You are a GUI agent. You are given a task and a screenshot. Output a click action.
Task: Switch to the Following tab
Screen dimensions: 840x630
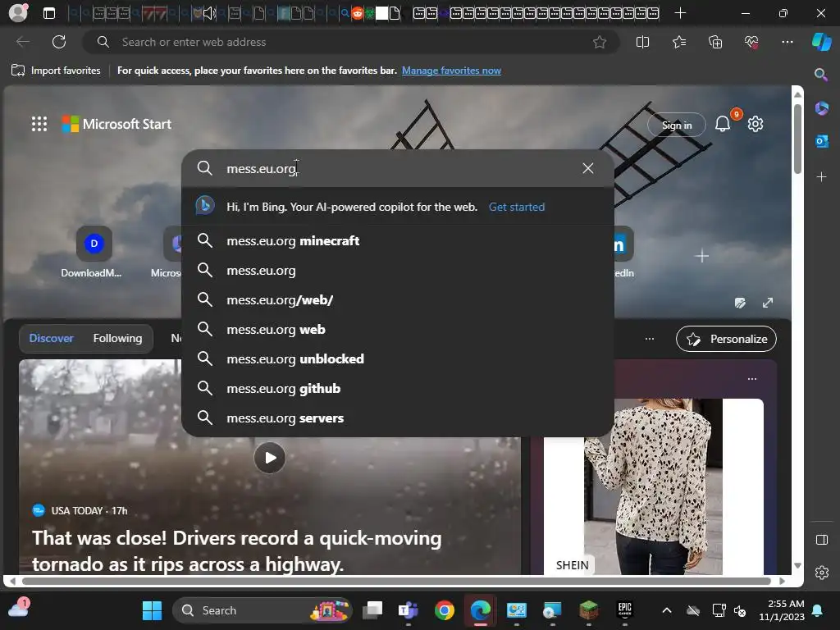coord(117,338)
